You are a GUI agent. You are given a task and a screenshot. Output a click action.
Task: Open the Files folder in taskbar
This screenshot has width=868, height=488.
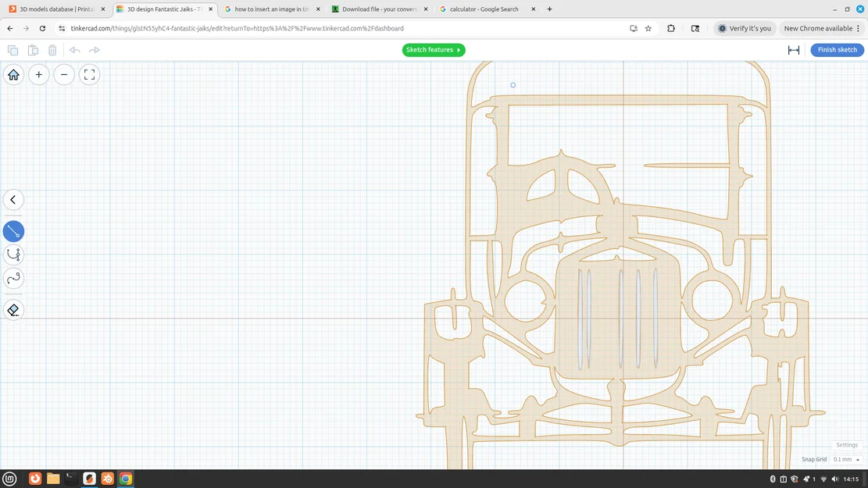(x=53, y=479)
